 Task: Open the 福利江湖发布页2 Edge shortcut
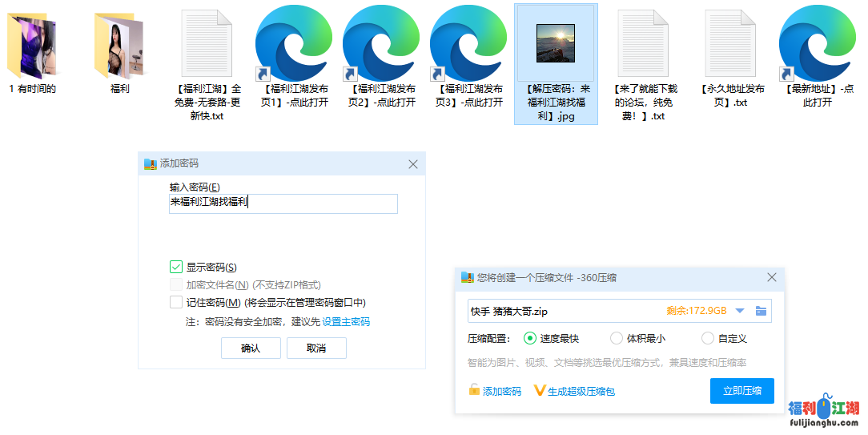pyautogui.click(x=381, y=44)
